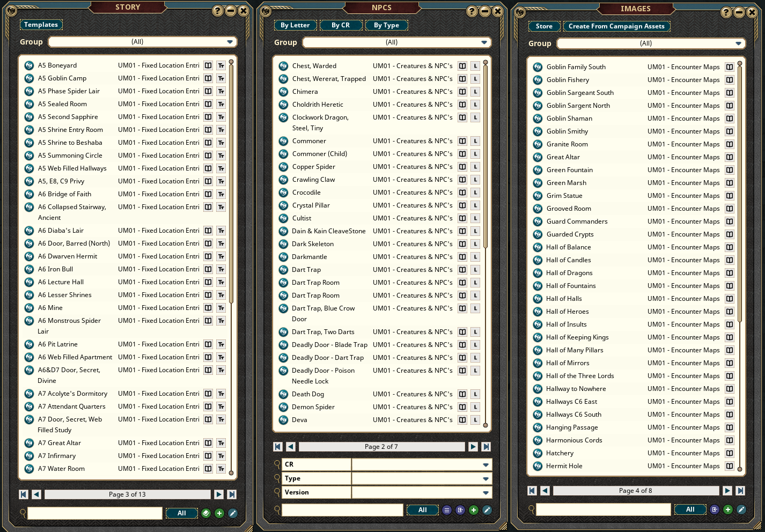Click the import icon in Images window toolbar
Image resolution: width=765 pixels, height=532 pixels.
tap(714, 509)
